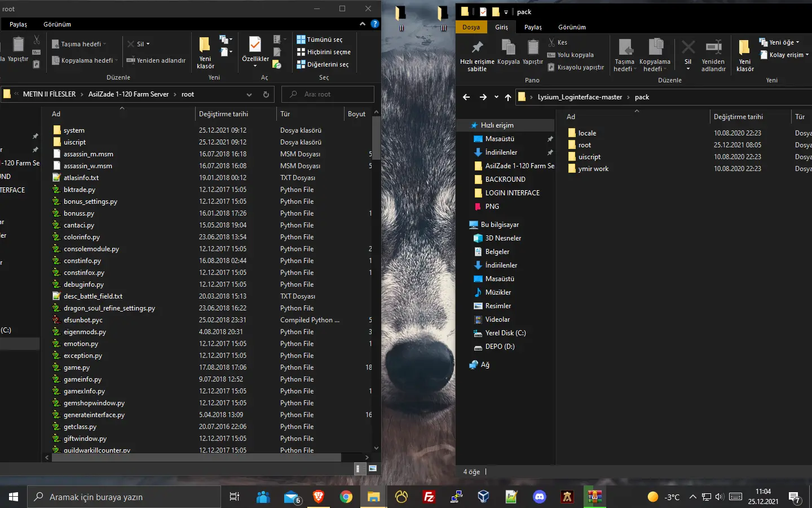
Task: Click Diğerlerini seç invert selection
Action: 327,64
